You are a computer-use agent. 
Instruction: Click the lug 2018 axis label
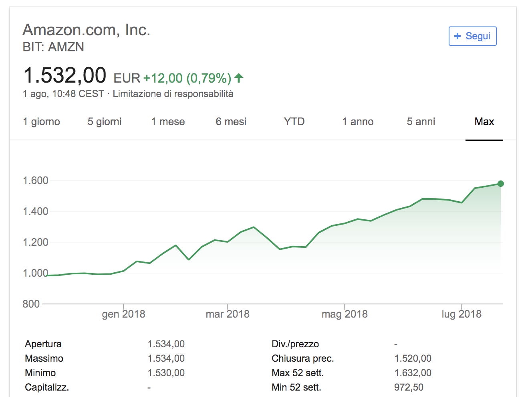click(x=461, y=314)
